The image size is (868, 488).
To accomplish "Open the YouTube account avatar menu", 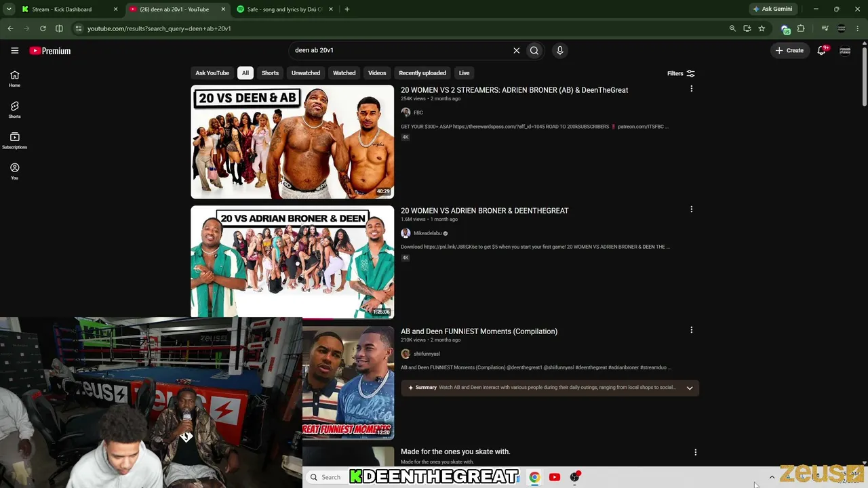I will [x=845, y=50].
